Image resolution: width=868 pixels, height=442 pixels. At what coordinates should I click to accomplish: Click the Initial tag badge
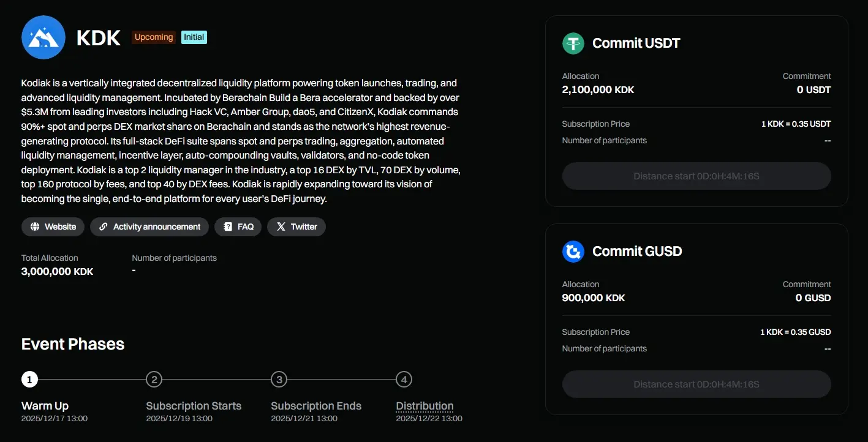coord(194,37)
